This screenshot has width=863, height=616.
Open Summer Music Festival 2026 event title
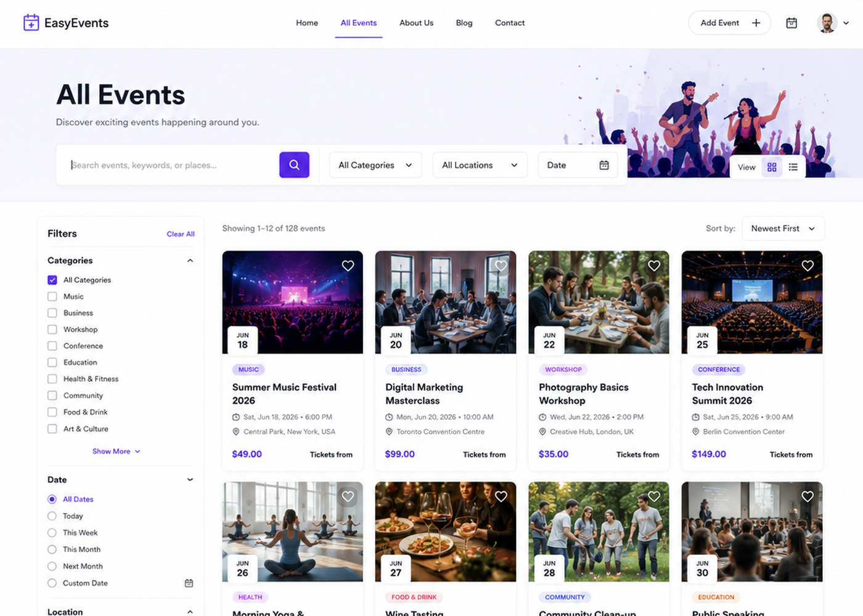(284, 394)
